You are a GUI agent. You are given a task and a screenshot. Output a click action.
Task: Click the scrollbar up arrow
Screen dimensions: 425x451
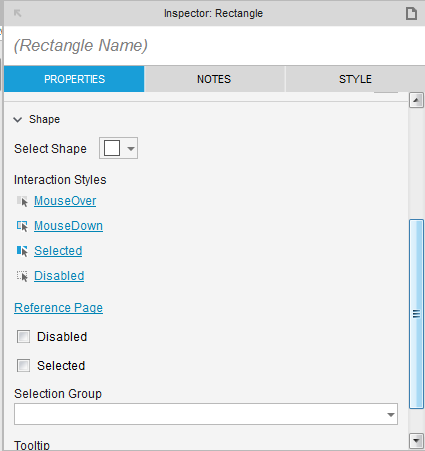(x=416, y=100)
